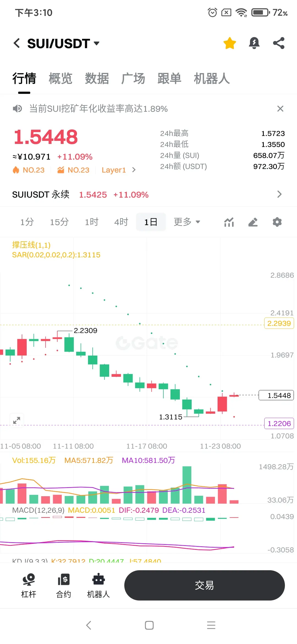Tap the share icon
The image size is (297, 644).
279,43
